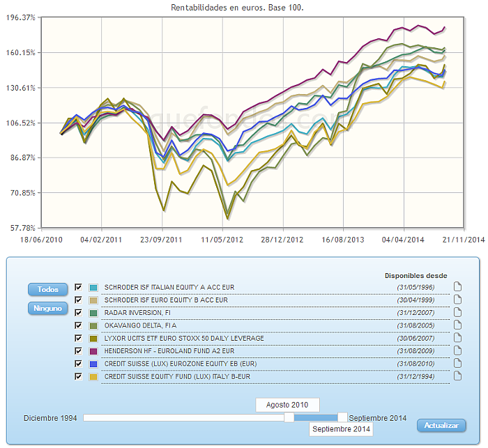Image resolution: width=488 pixels, height=448 pixels.
Task: Uncheck Credit Suisse Eurozone Equity EB checkbox
Action: pos(78,364)
